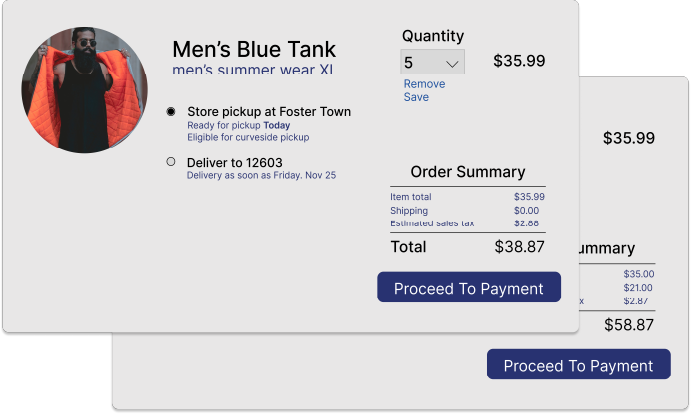Open the Quantity dropdown showing 5
The image size is (692, 414).
tap(431, 62)
